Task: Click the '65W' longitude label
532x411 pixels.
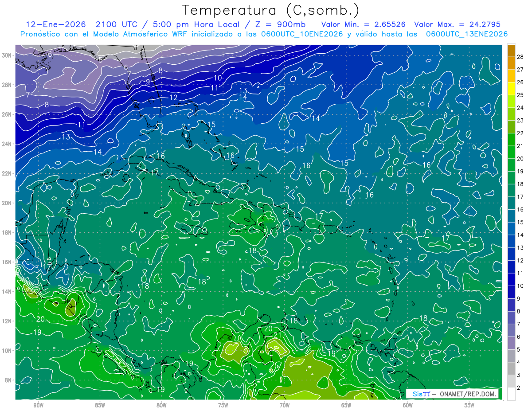Action: tap(346, 405)
